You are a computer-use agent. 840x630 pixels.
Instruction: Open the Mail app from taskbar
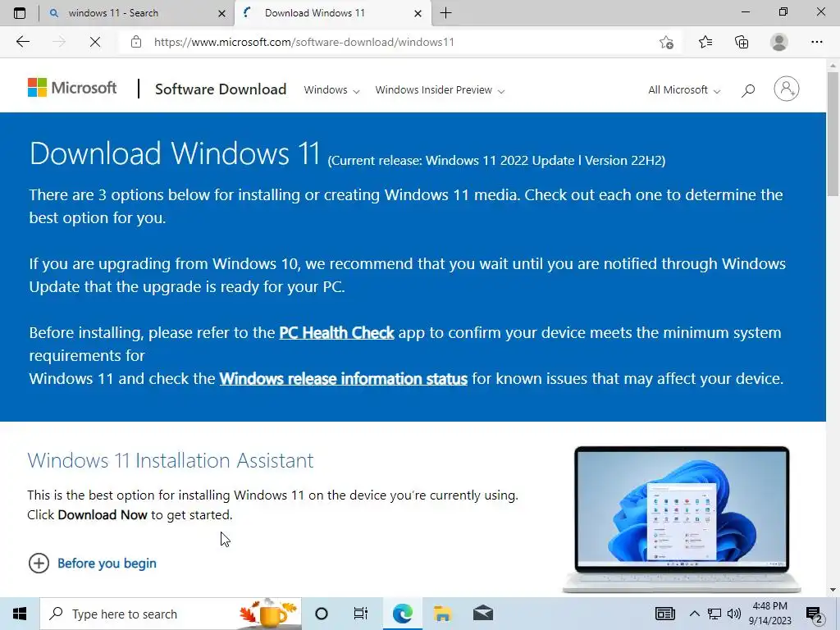482,614
